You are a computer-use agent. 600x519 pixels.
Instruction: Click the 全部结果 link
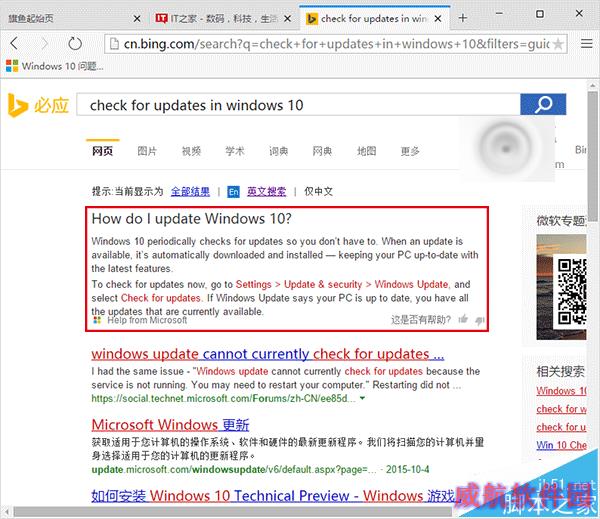coord(190,191)
